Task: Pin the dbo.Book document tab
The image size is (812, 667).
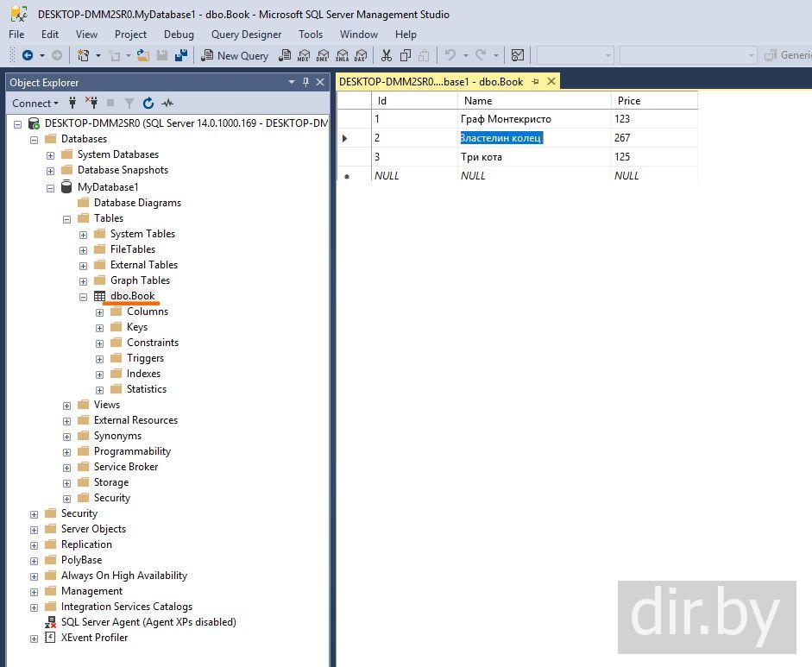Action: pos(535,82)
